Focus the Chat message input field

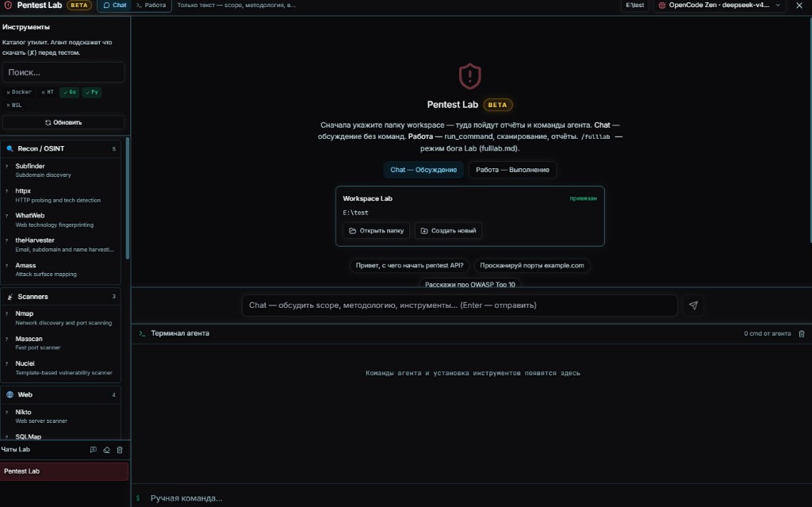(460, 305)
